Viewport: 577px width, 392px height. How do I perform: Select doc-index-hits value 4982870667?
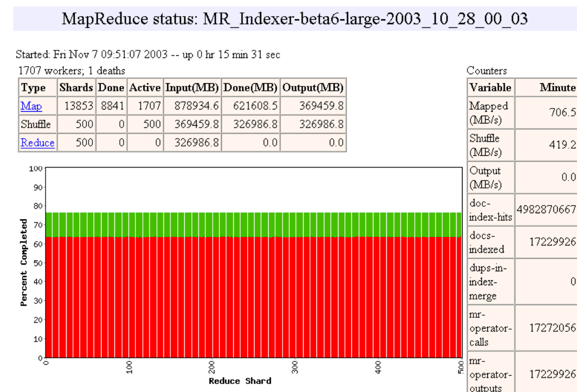click(546, 209)
